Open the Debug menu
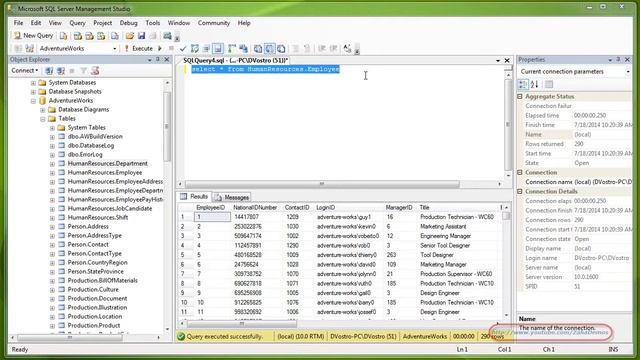 (x=129, y=23)
